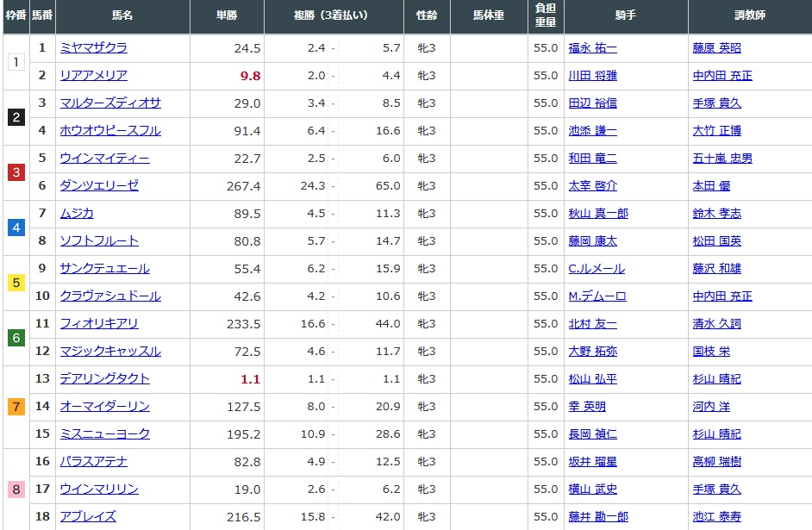Click the black frame number 2 box
812x530 pixels.
tap(16, 117)
